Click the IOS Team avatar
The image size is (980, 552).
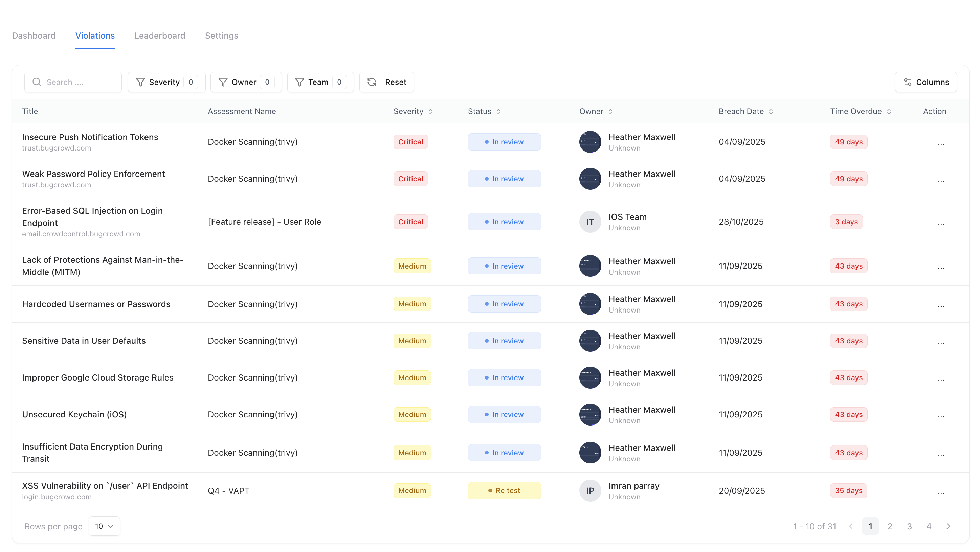tap(590, 222)
